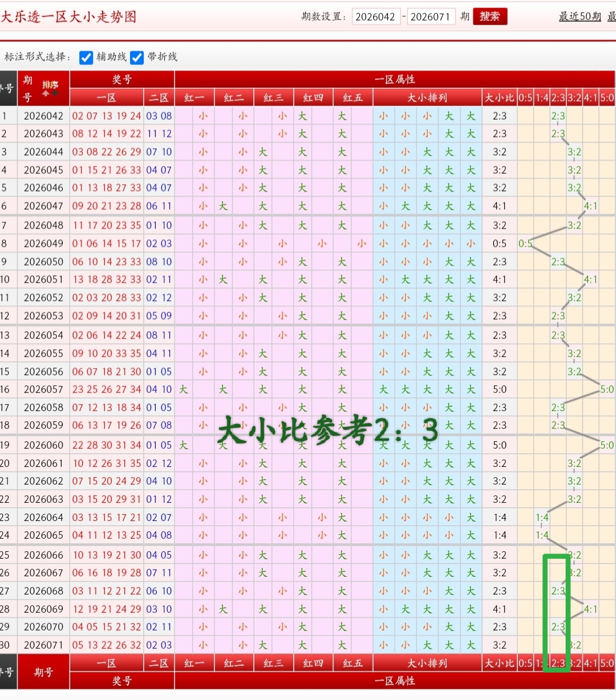Click the 排序 sort icon in header

click(x=50, y=88)
